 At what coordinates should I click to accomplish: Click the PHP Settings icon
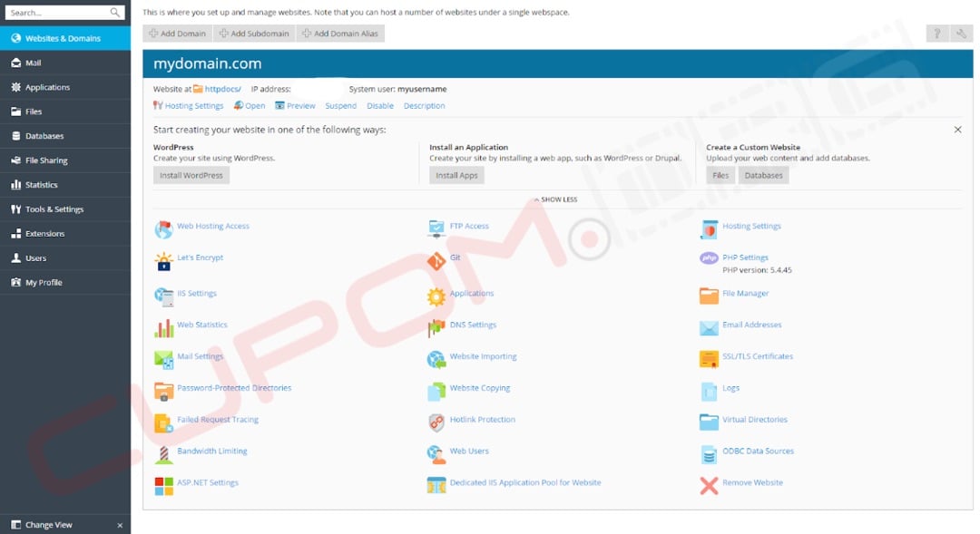pyautogui.click(x=709, y=258)
